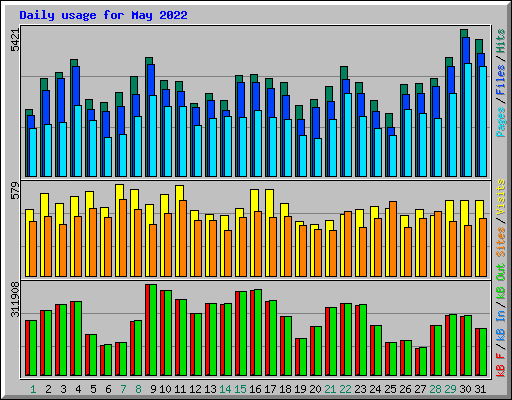Select weekend day label 8
The image size is (512, 400).
(x=138, y=389)
